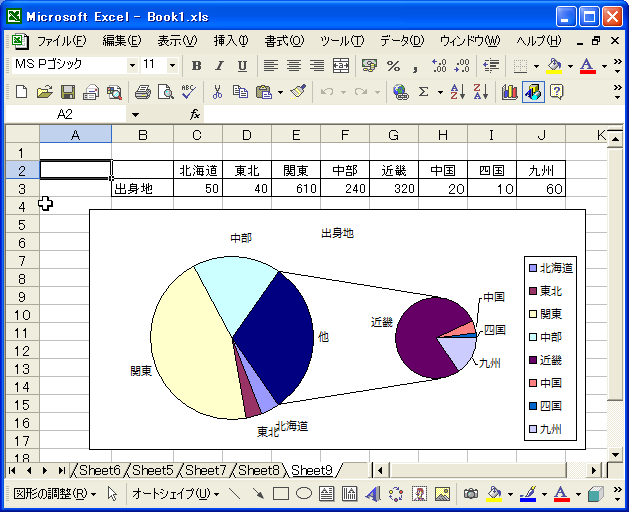The width and height of the screenshot is (629, 512).
Task: Sort Ascending A to Z
Action: pos(458,92)
